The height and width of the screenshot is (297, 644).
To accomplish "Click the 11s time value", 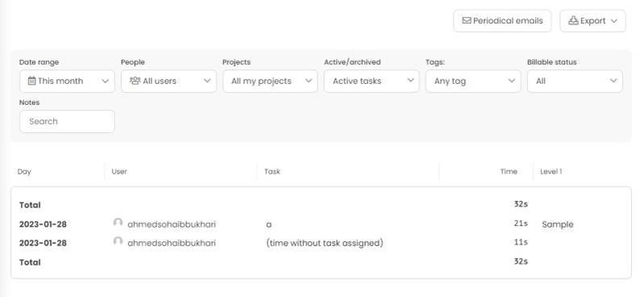I will 521,242.
